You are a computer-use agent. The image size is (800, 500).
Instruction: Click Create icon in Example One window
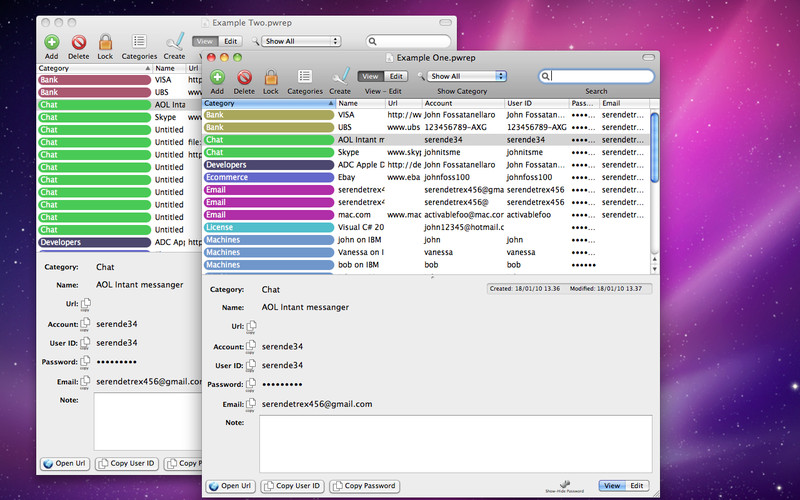340,76
